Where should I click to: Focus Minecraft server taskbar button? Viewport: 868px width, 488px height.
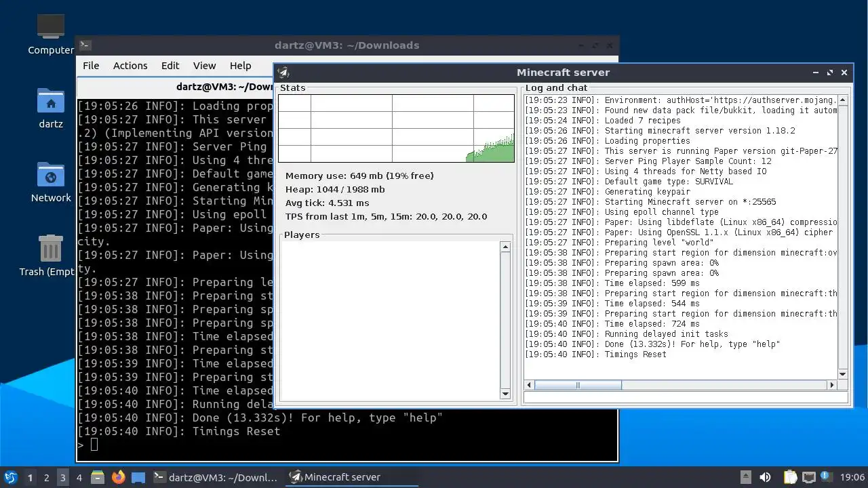pyautogui.click(x=351, y=477)
